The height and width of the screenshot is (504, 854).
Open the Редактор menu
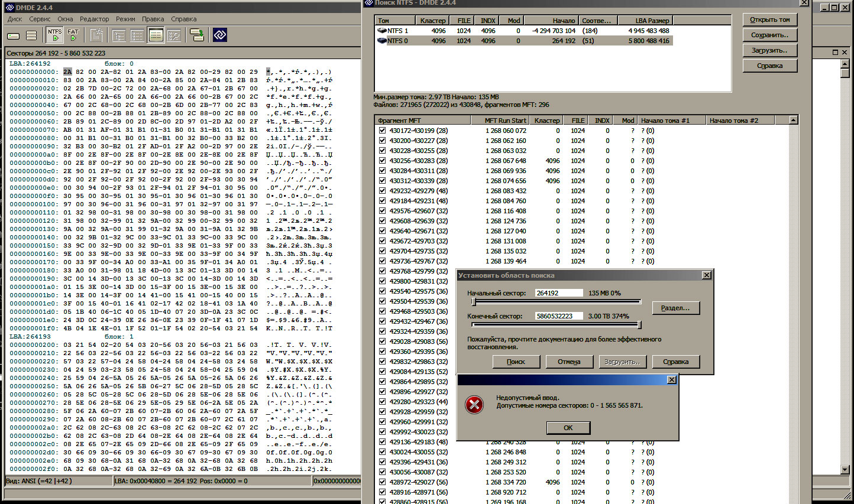tap(94, 19)
